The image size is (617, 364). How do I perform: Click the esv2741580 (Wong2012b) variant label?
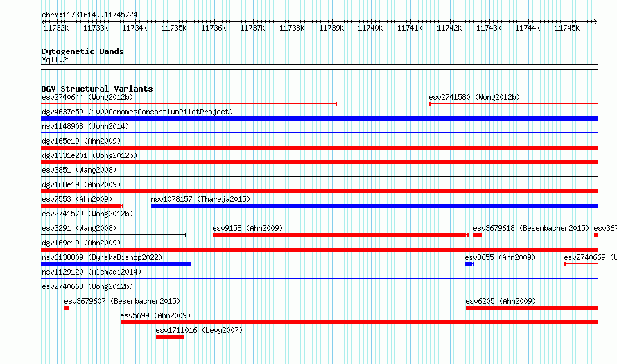coord(474,97)
